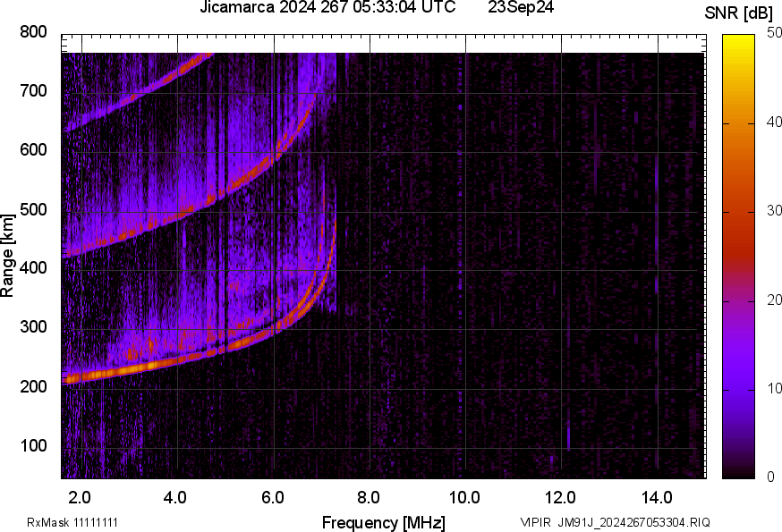
Task: Click the frequency tick label '6.0'
Action: [272, 498]
